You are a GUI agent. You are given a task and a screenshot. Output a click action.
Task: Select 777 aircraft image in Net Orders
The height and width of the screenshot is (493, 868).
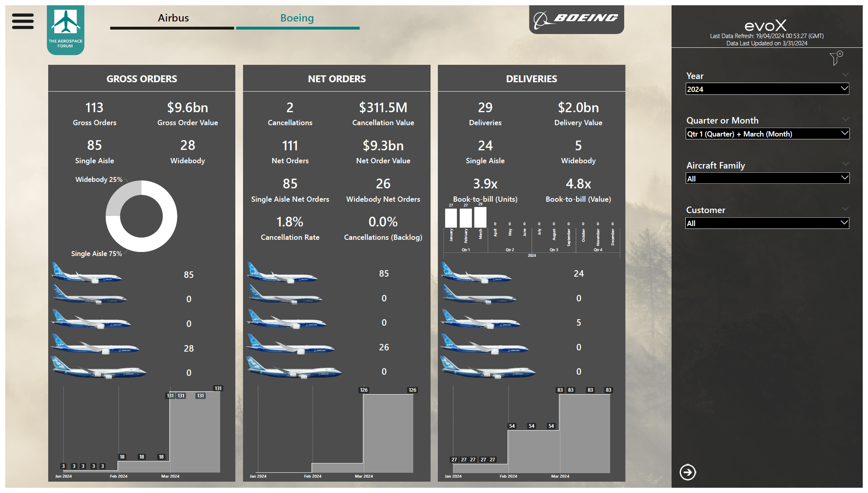290,344
